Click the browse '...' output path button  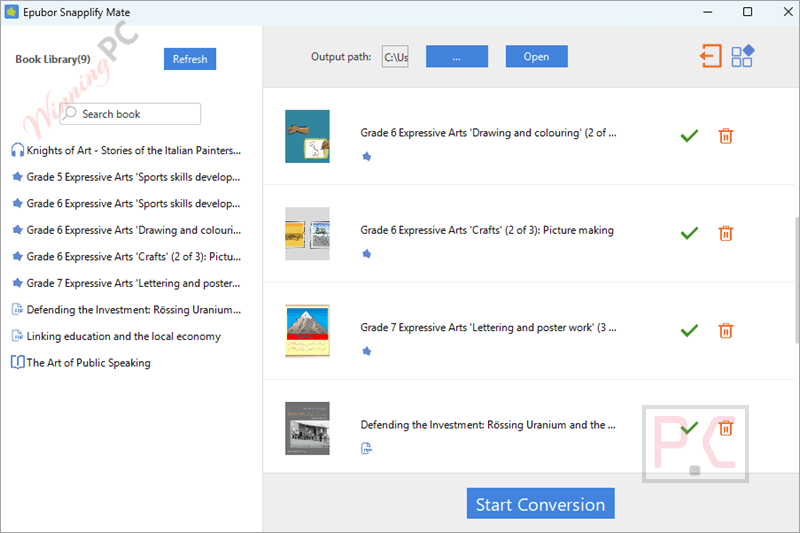tap(457, 57)
